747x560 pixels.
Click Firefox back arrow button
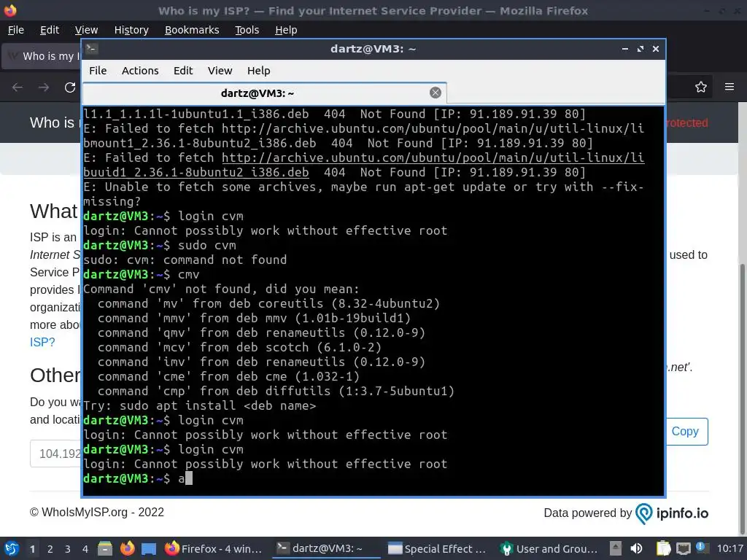(18, 87)
